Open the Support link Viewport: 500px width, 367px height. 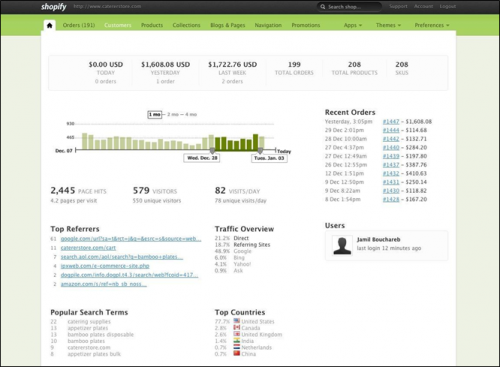point(398,6)
